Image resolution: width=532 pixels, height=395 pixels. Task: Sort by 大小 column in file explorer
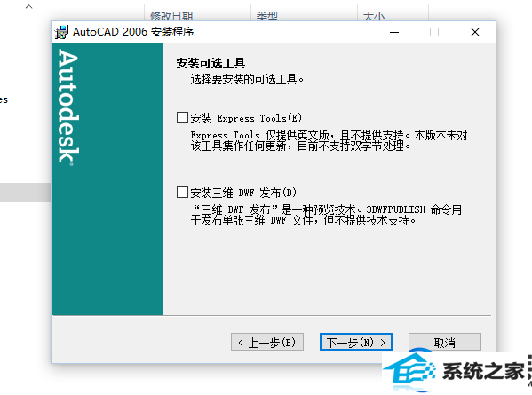coord(374,16)
